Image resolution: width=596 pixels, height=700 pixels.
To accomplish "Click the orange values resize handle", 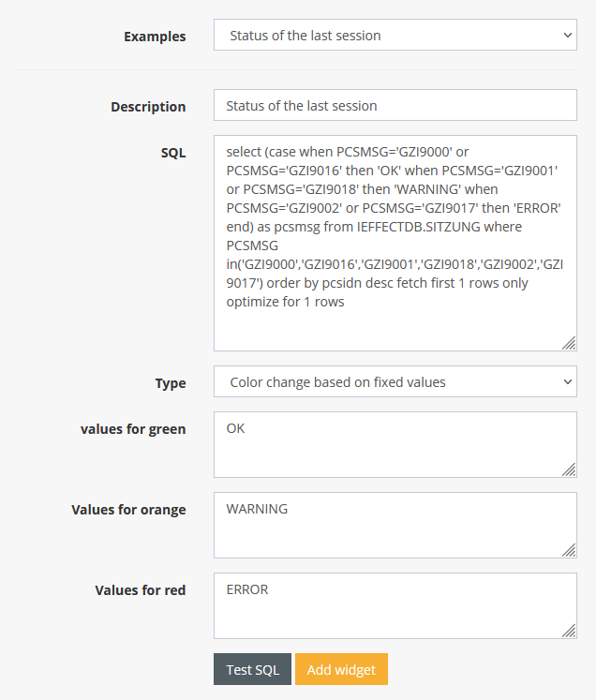I will 569,550.
